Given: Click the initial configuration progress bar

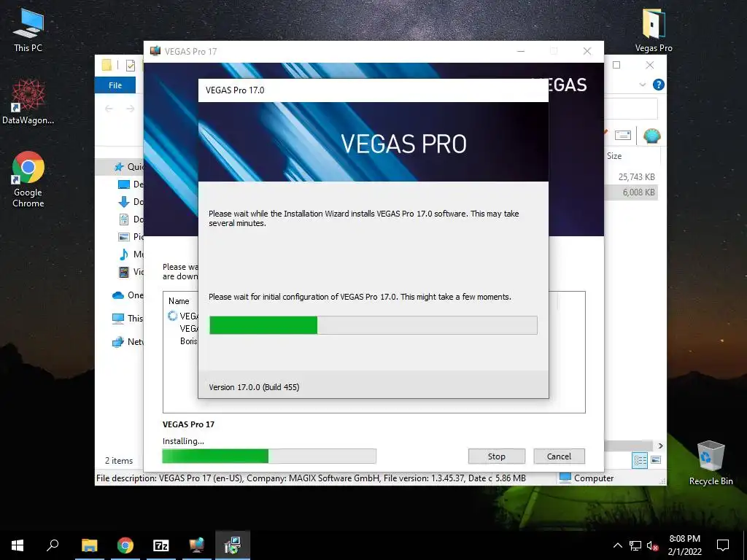Looking at the screenshot, I should point(373,325).
